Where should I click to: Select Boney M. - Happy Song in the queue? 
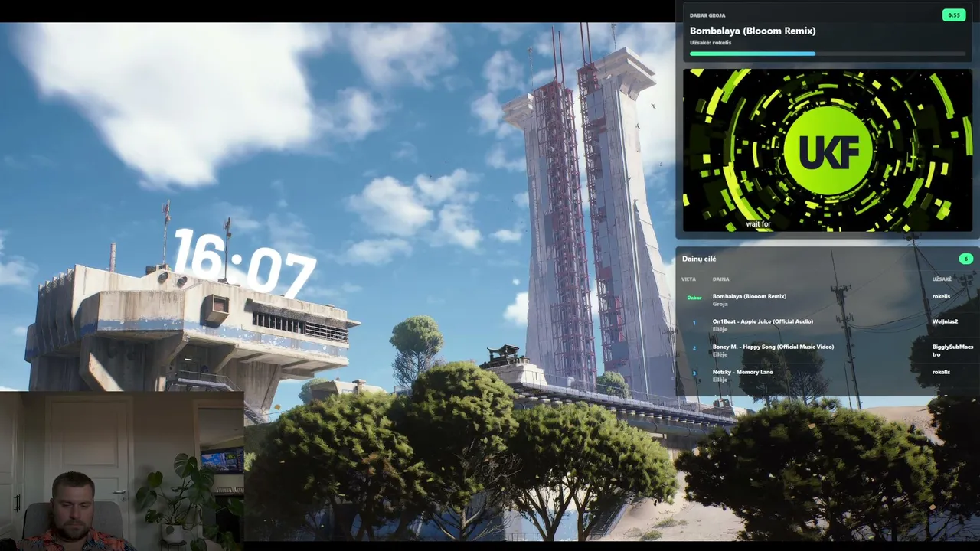click(x=827, y=350)
